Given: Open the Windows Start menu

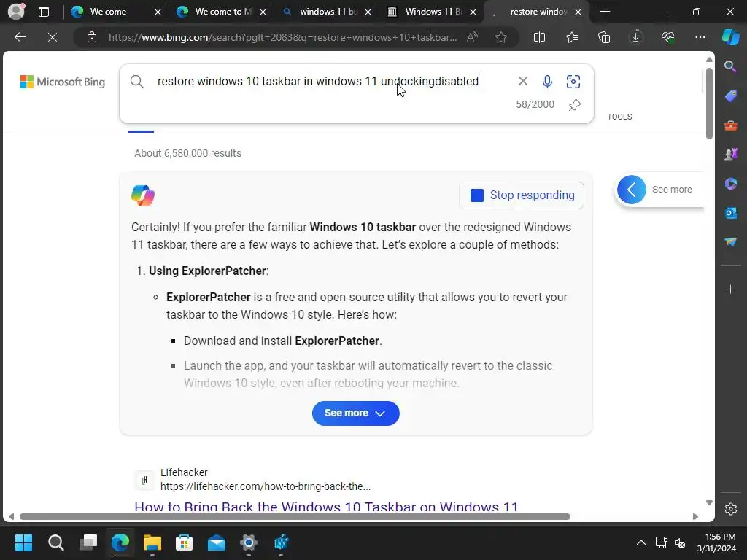Looking at the screenshot, I should point(24,542).
